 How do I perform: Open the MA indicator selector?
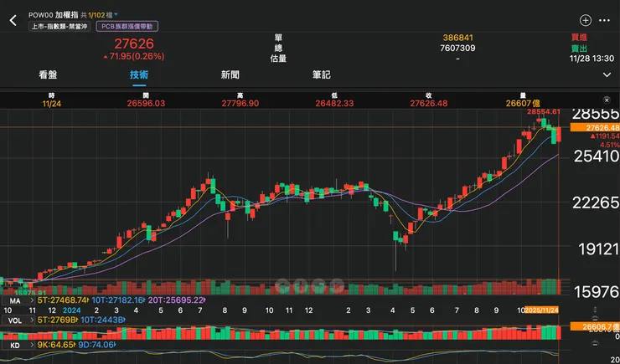pos(18,300)
